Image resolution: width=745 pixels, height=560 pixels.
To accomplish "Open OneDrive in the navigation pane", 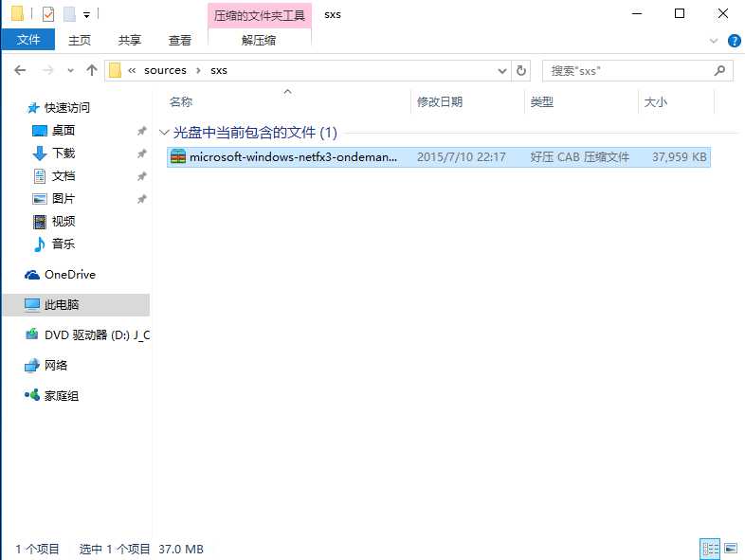I will click(70, 275).
